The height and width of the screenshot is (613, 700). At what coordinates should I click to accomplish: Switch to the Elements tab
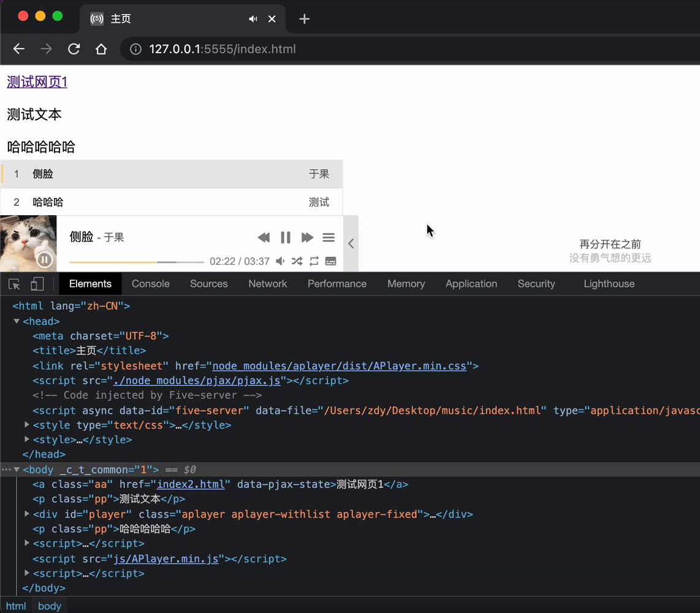coord(90,284)
